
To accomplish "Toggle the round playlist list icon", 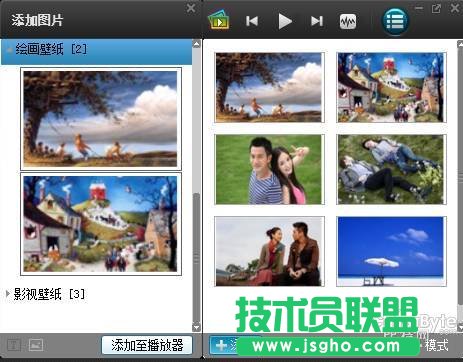I will tap(395, 22).
